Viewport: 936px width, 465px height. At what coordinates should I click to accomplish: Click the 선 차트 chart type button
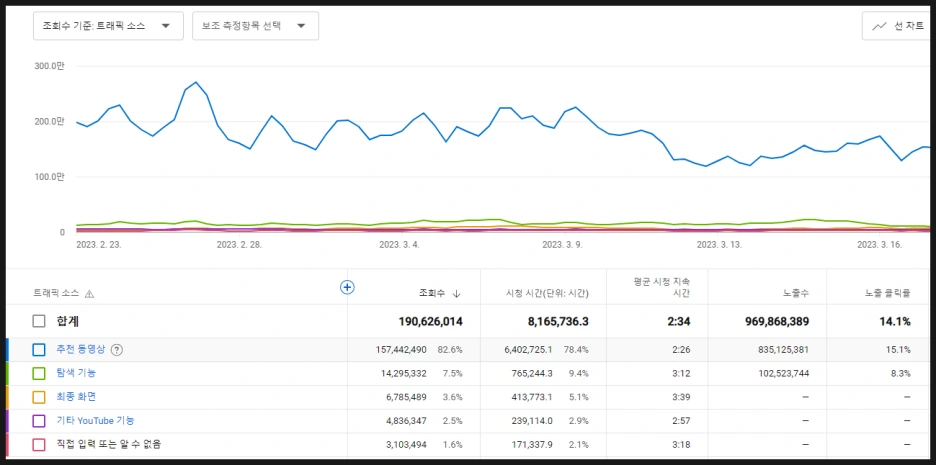tap(898, 26)
